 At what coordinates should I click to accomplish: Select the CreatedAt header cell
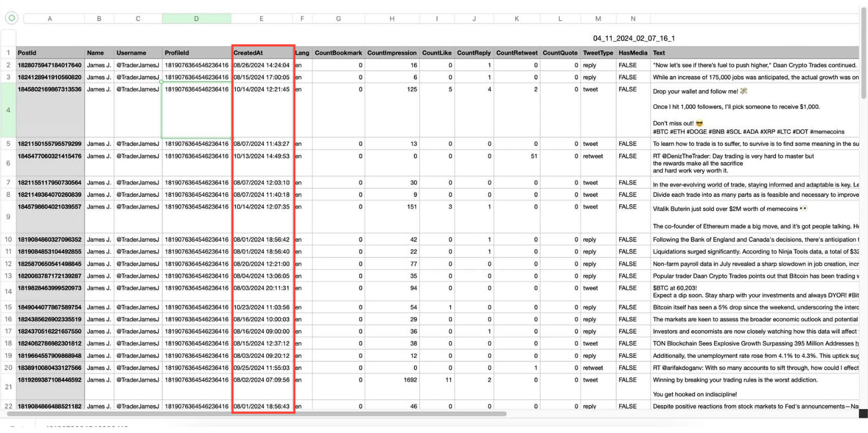[263, 53]
